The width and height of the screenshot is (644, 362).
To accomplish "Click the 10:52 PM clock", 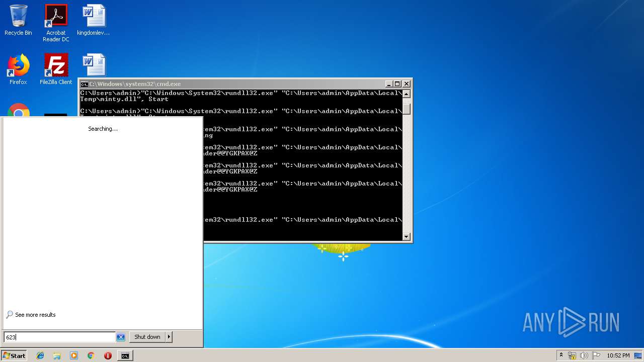I will 618,355.
